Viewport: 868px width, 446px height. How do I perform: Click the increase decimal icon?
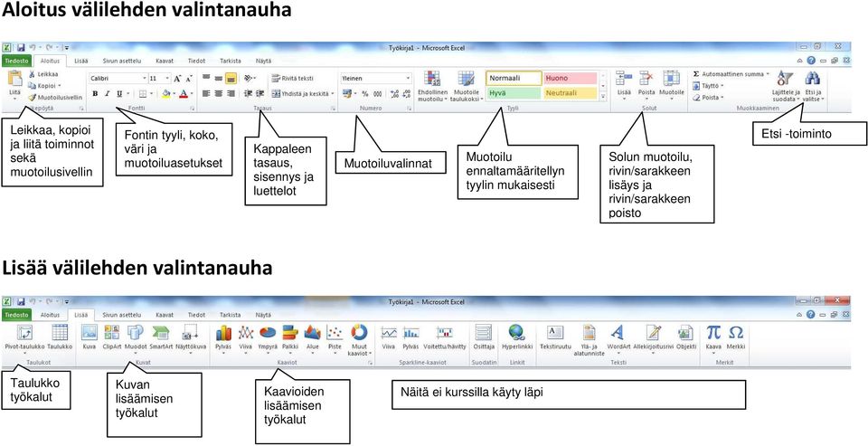[x=394, y=93]
